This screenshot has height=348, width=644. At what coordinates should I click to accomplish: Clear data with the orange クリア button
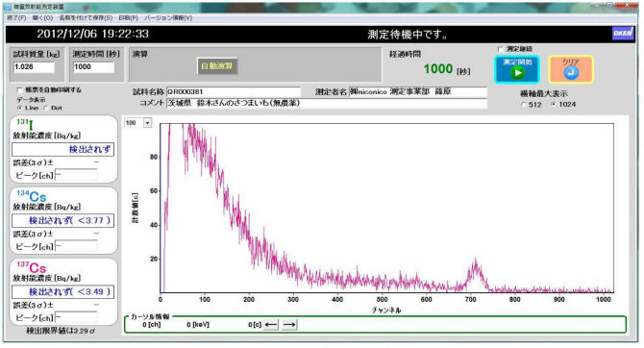571,69
